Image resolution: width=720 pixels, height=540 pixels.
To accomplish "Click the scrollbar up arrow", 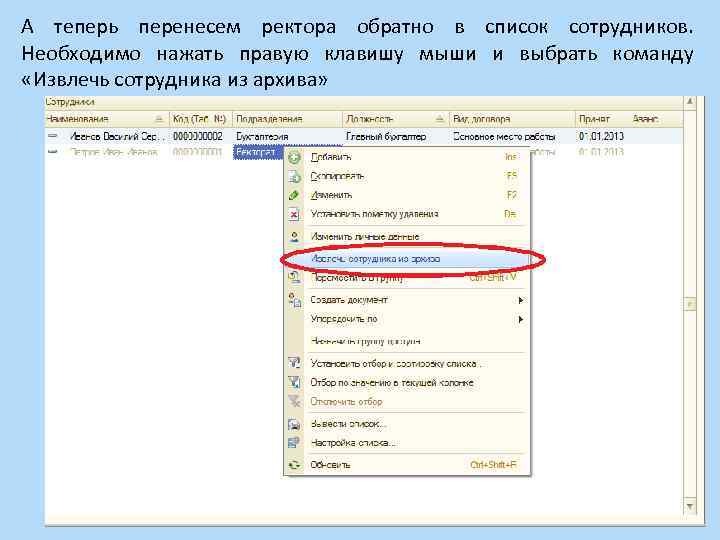I will tap(689, 102).
